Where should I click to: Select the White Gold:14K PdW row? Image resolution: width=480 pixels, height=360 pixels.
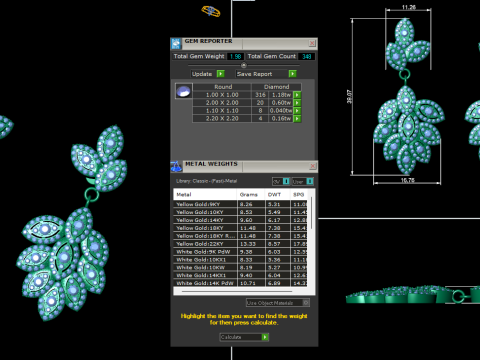240,283
